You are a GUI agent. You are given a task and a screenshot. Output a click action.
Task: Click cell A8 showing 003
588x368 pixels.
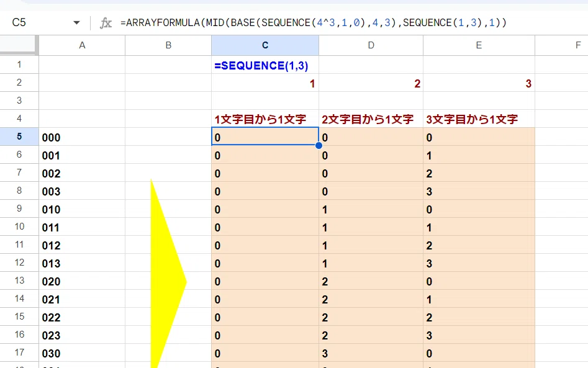tap(82, 191)
